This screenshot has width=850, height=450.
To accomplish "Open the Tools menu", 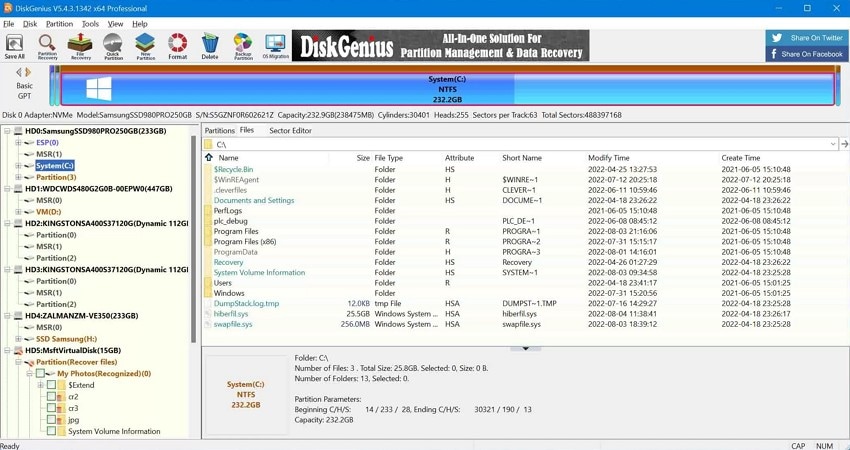I will pyautogui.click(x=90, y=24).
